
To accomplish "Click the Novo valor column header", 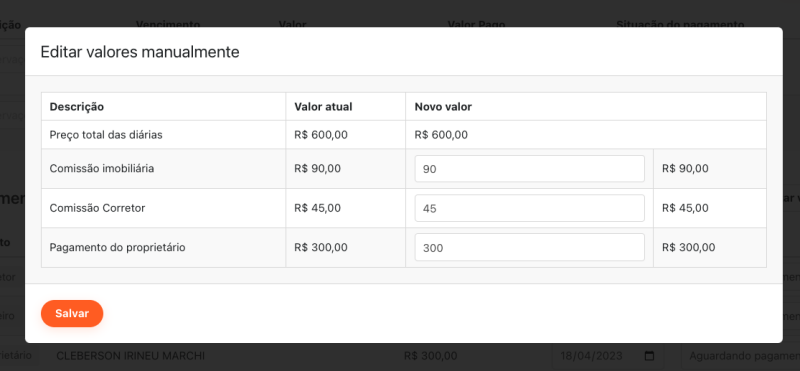I will point(443,107).
